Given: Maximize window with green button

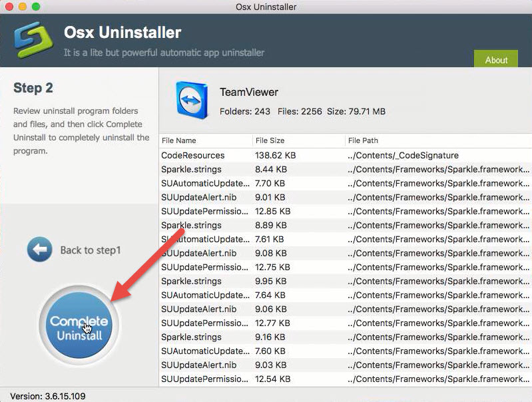Looking at the screenshot, I should pos(36,7).
